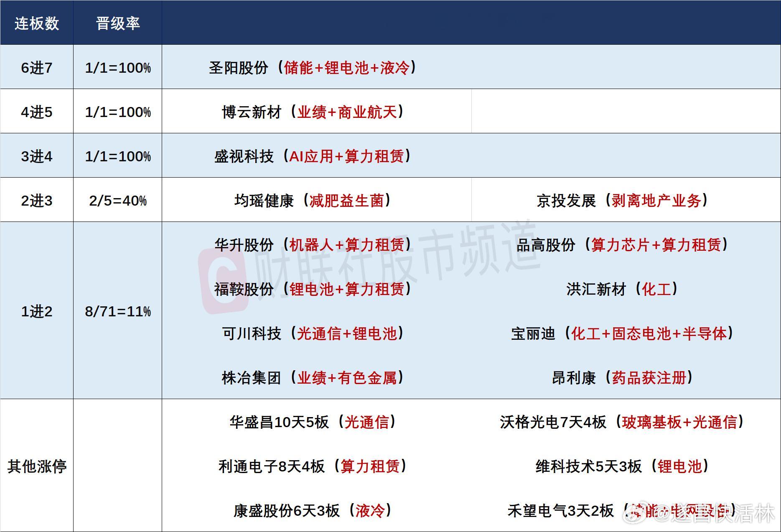
Task: Click the 可川科技 stock entry
Action: tap(313, 333)
